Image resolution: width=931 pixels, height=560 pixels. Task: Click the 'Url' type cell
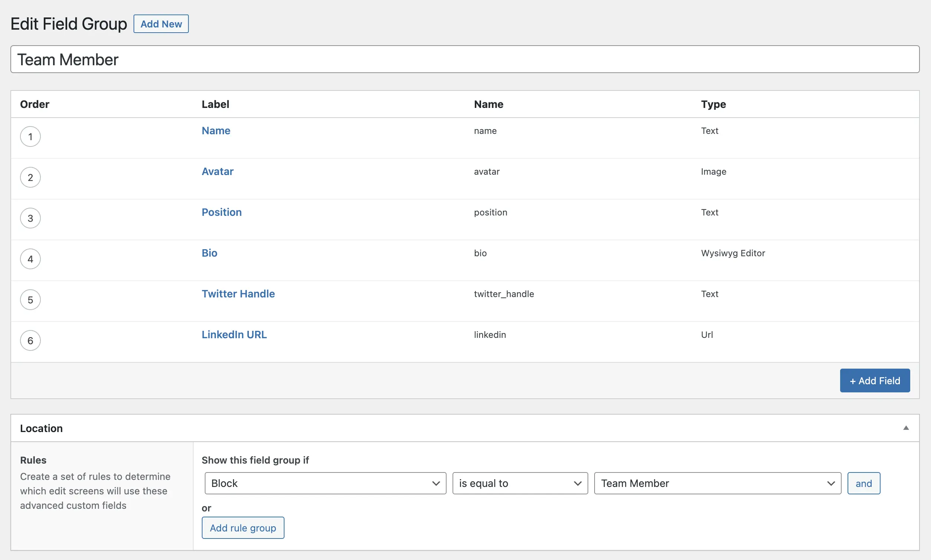coord(707,335)
